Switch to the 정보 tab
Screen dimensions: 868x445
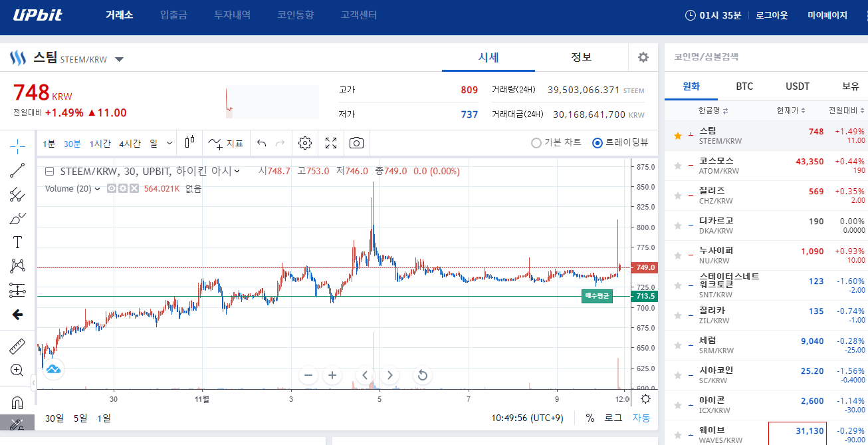[x=582, y=57]
